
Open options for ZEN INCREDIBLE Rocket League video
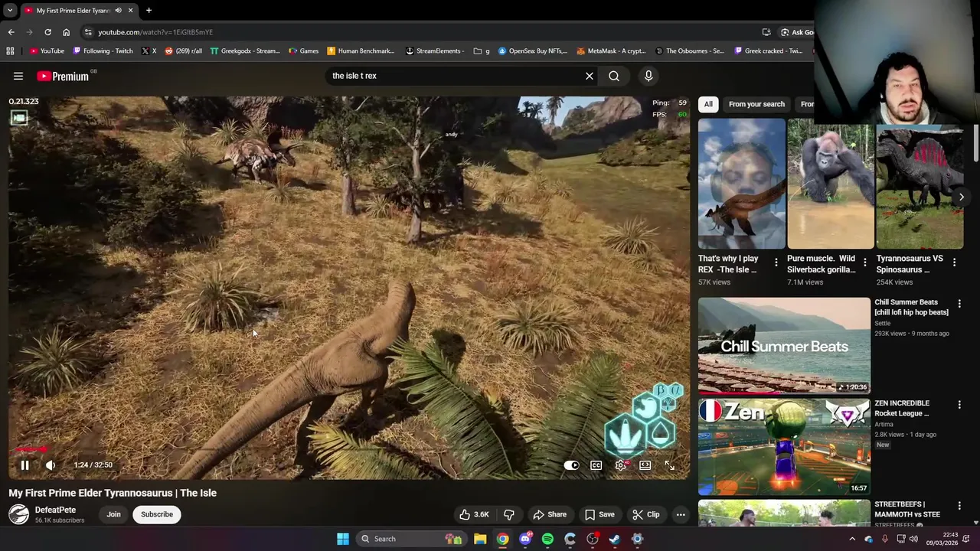pyautogui.click(x=959, y=405)
